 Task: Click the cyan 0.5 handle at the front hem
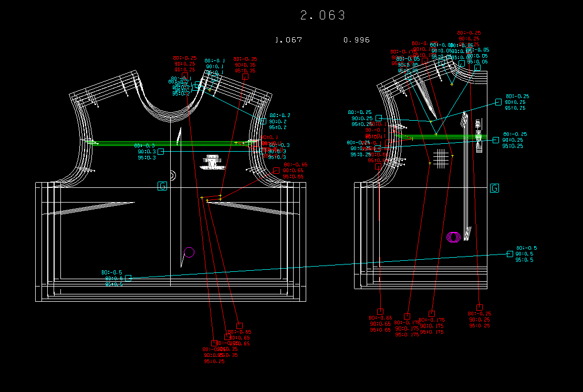[x=128, y=278]
